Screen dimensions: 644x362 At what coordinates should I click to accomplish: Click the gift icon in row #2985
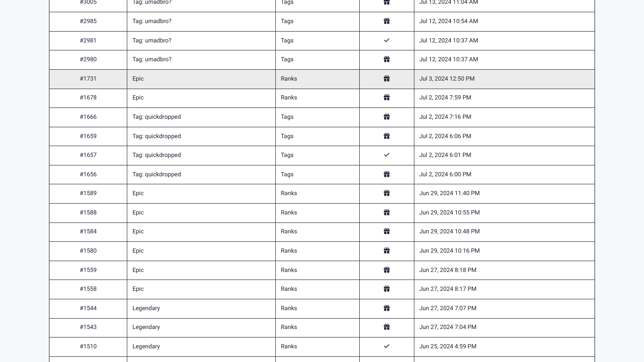387,21
